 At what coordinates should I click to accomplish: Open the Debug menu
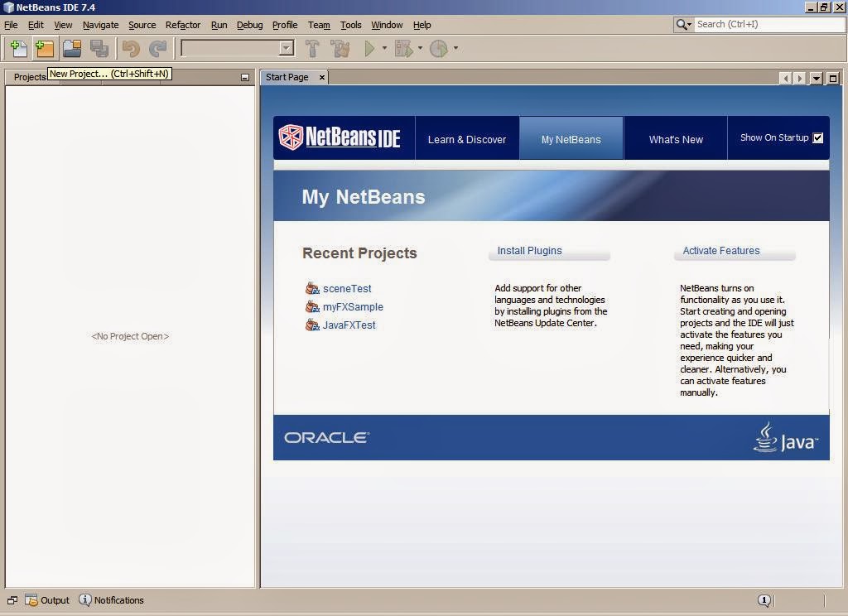(x=249, y=25)
